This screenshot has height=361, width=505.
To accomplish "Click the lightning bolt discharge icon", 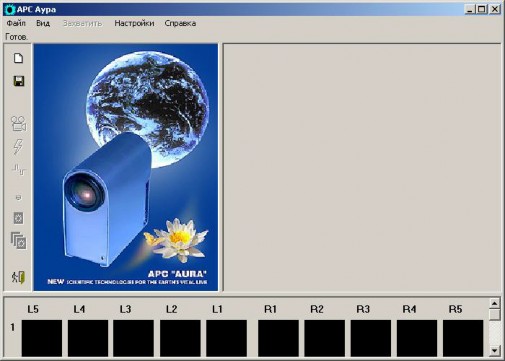I will click(18, 147).
